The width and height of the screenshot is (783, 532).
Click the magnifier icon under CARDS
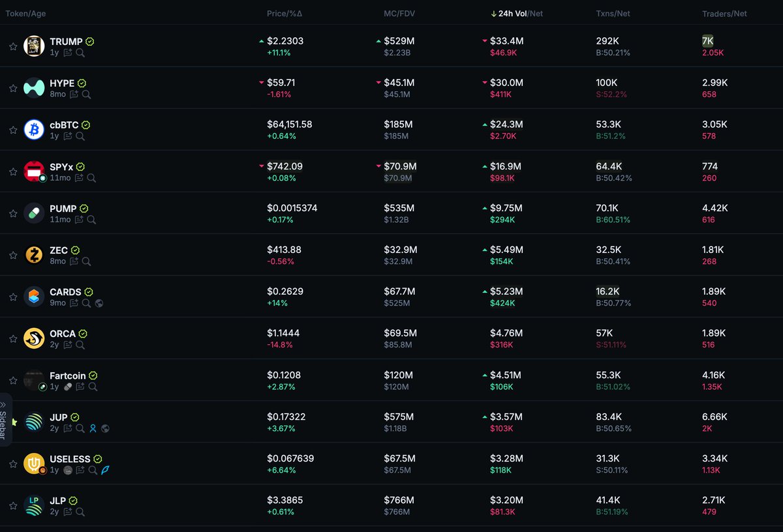point(86,303)
